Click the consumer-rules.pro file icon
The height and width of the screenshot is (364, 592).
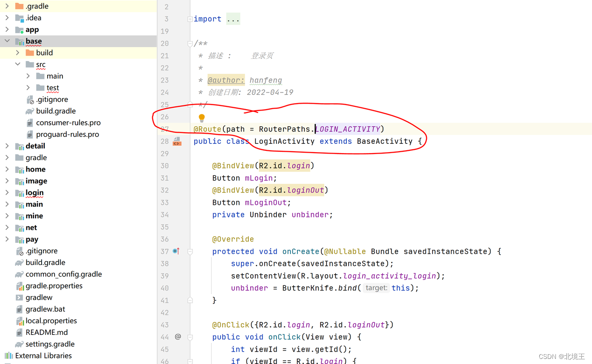point(30,123)
